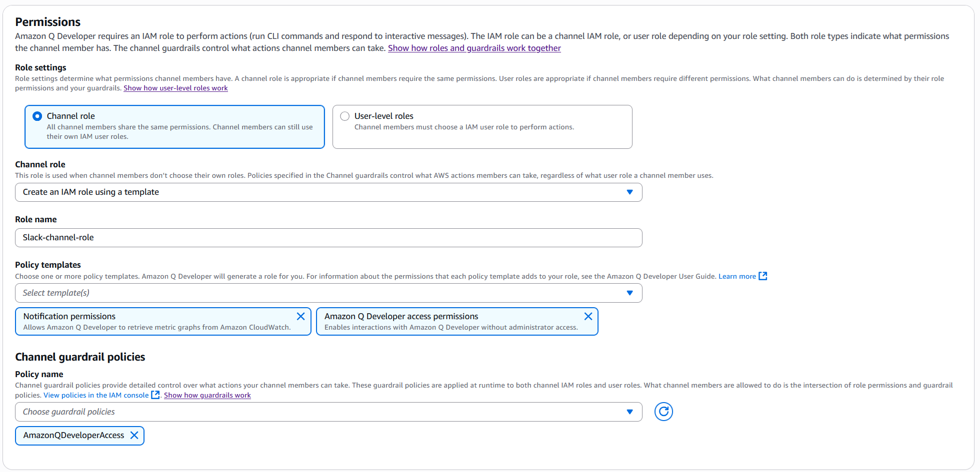Follow the Learn more link
The height and width of the screenshot is (472, 980).
pos(737,276)
